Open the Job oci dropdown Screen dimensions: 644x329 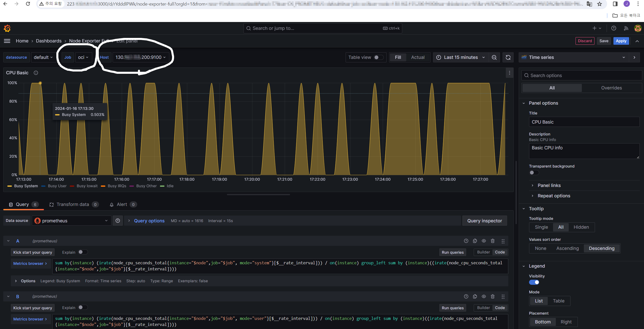point(83,57)
